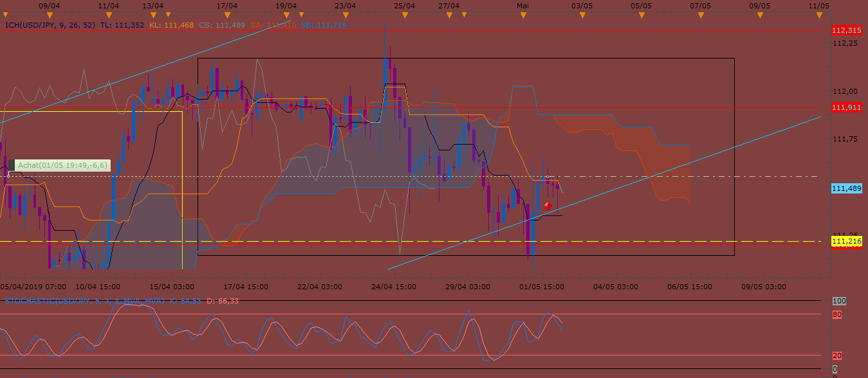The image size is (868, 378).
Task: Click the 10/04 15:00 time label
Action: click(x=97, y=287)
